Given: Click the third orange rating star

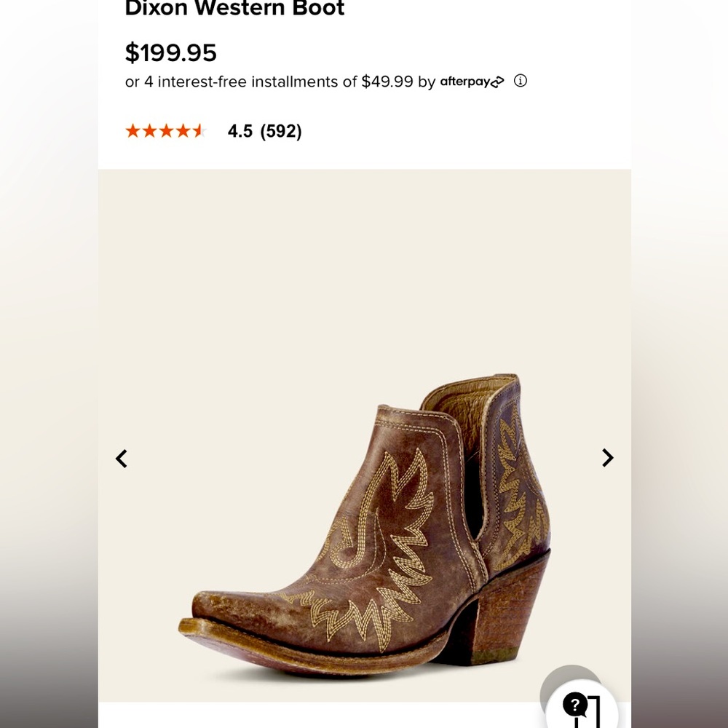Looking at the screenshot, I should click(166, 131).
